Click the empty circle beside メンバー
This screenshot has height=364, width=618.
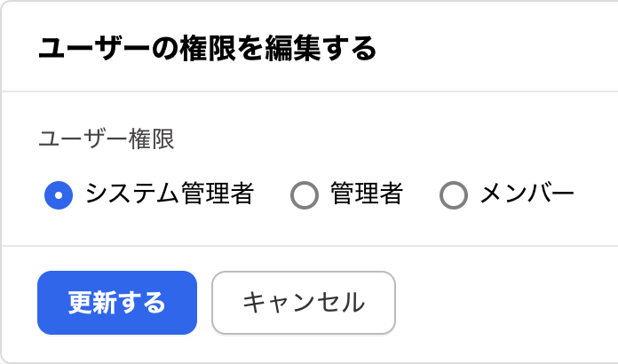point(454,194)
